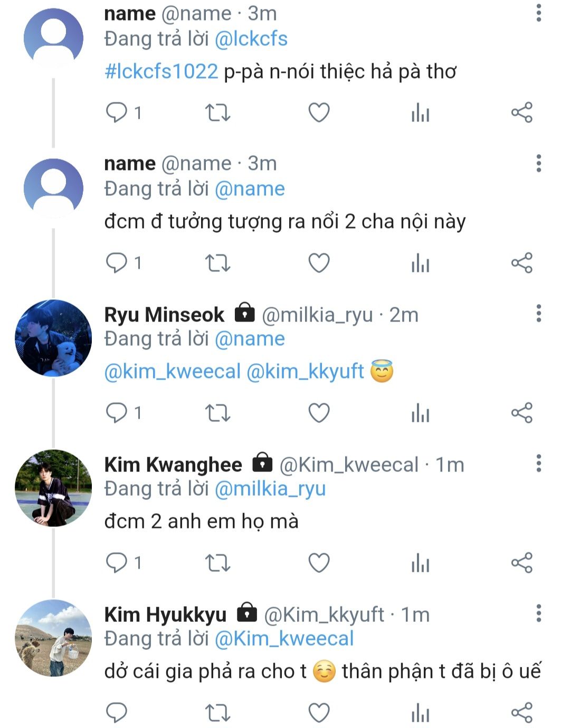Image resolution: width=570 pixels, height=728 pixels.
Task: Retweet the #lckcfs1022 reply
Action: (217, 112)
